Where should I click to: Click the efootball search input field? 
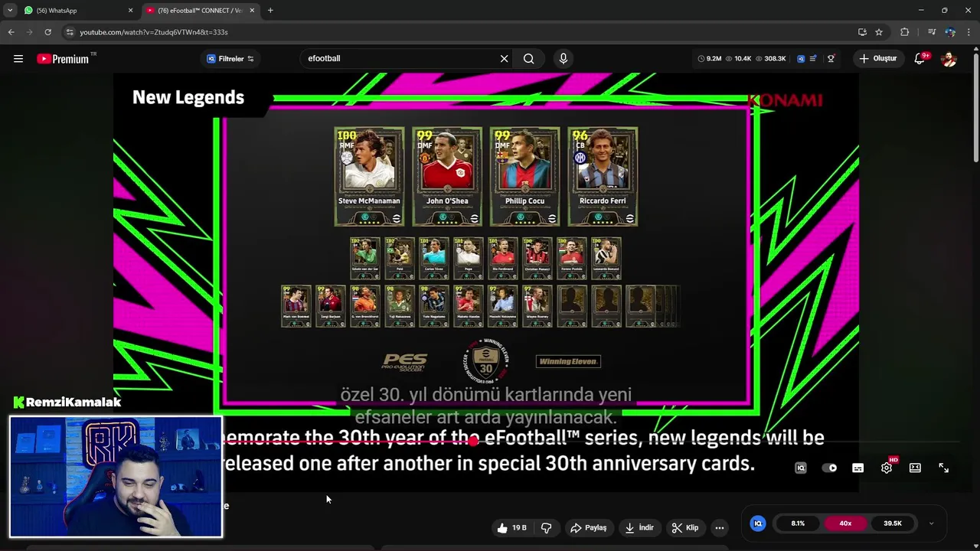pyautogui.click(x=398, y=58)
